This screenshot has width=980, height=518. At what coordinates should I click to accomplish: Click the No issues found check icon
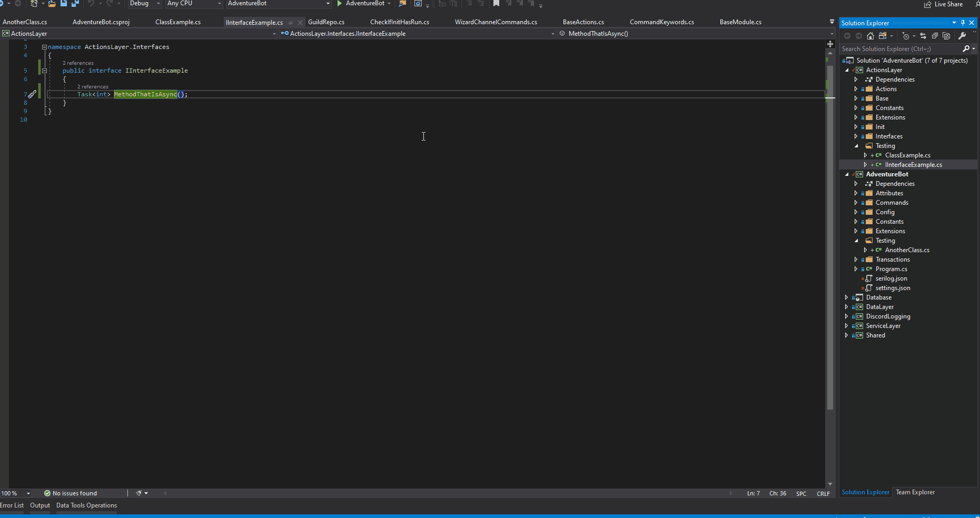pos(47,493)
